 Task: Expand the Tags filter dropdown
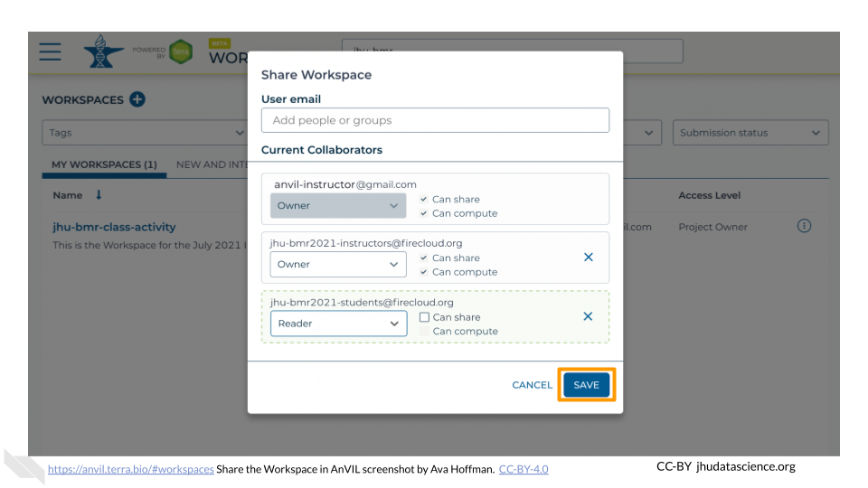click(145, 133)
